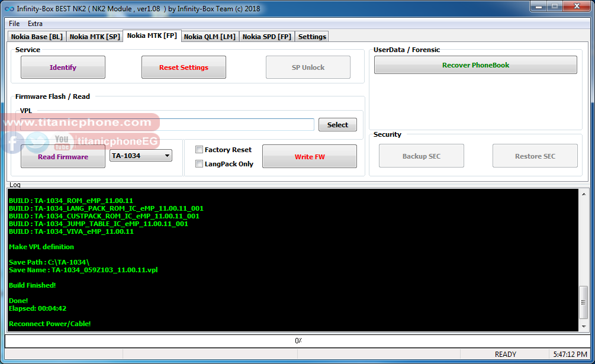
Task: Click the log scrollbar up arrow
Action: point(584,194)
